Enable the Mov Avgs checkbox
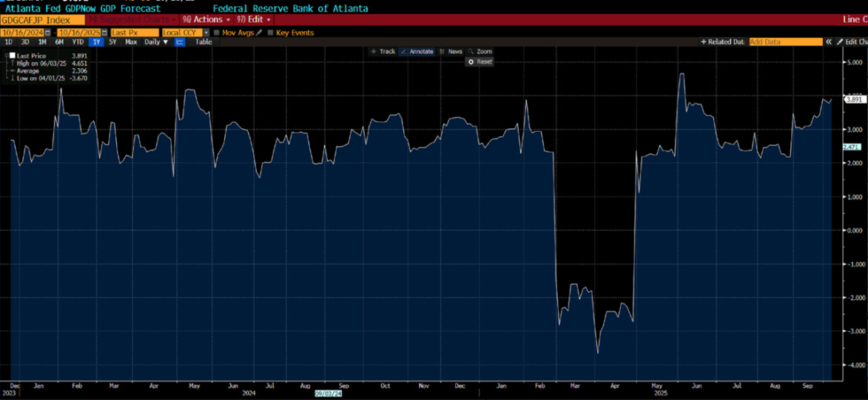This screenshot has width=868, height=400. click(x=216, y=33)
